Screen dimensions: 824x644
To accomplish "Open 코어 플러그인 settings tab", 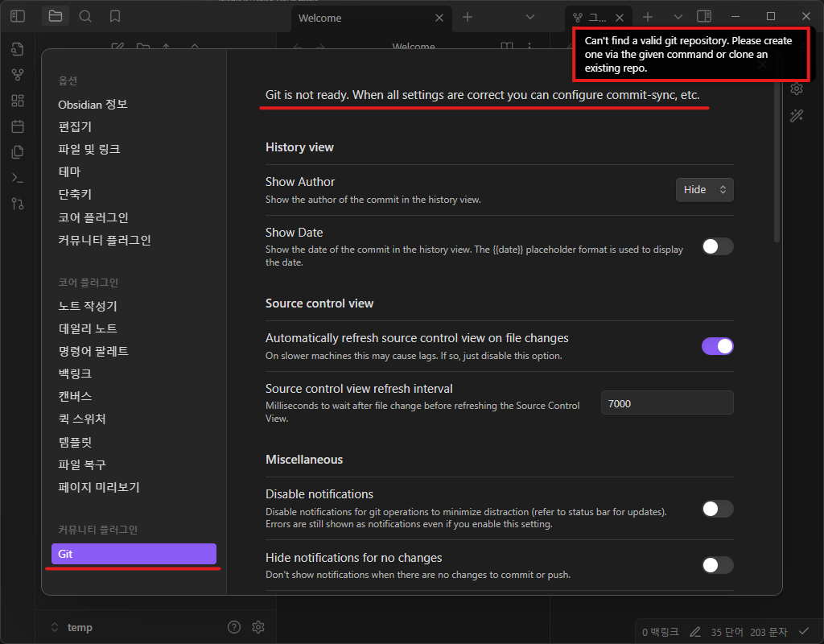I will [134, 217].
